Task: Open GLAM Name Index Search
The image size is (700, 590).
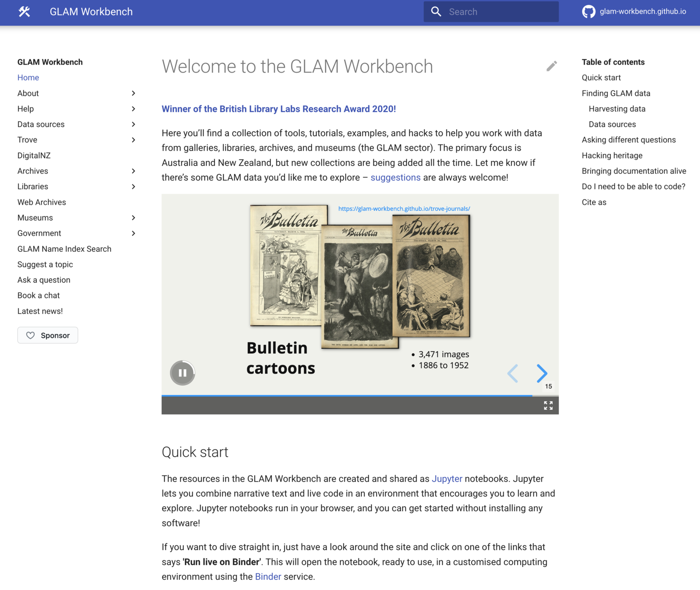Action: tap(64, 249)
